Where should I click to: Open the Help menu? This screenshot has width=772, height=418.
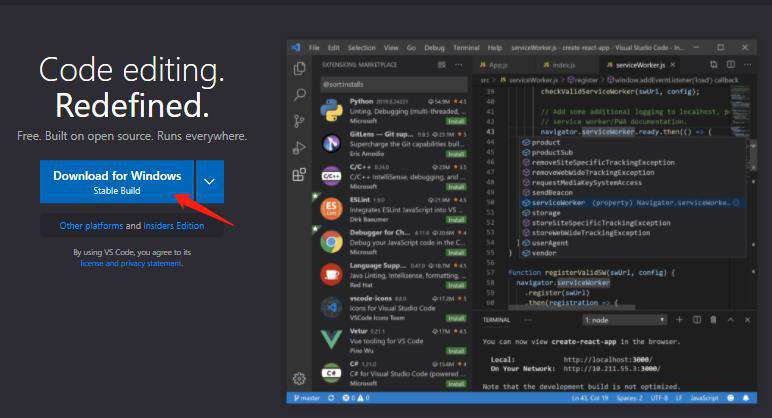tap(495, 48)
